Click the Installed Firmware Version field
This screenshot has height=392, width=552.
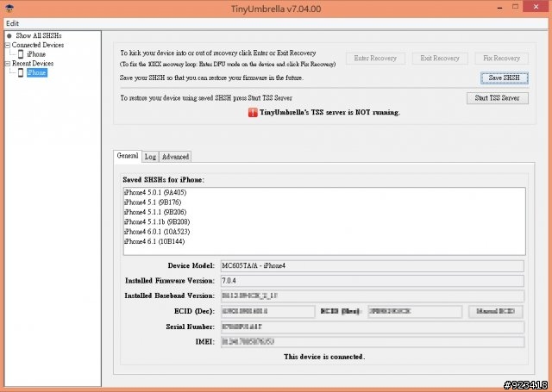(372, 281)
